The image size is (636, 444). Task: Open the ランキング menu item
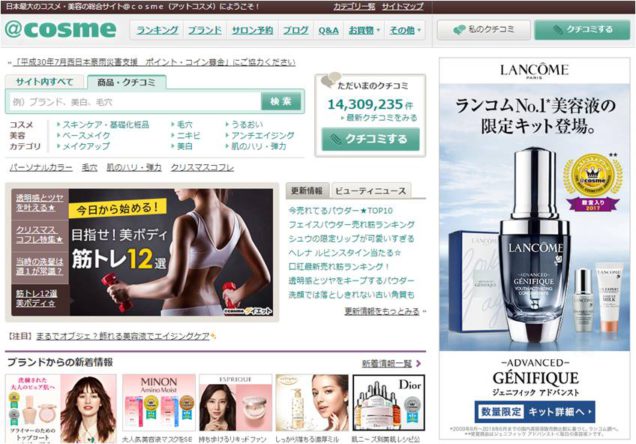point(157,30)
